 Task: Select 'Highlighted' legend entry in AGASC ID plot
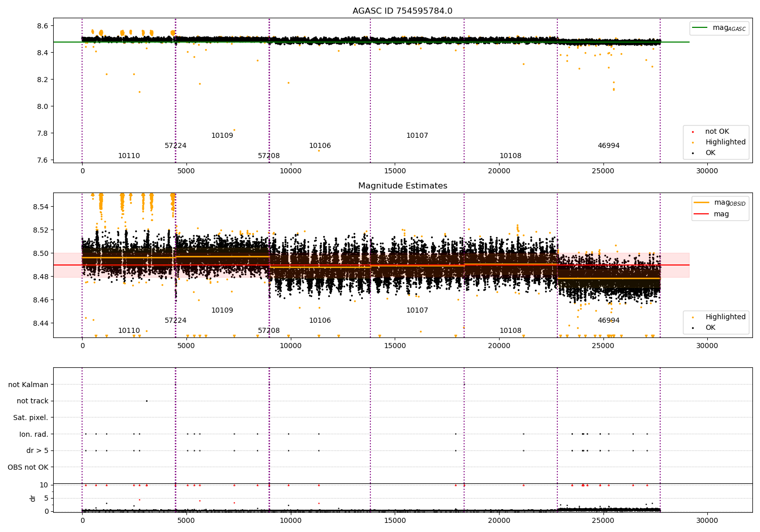pyautogui.click(x=726, y=142)
